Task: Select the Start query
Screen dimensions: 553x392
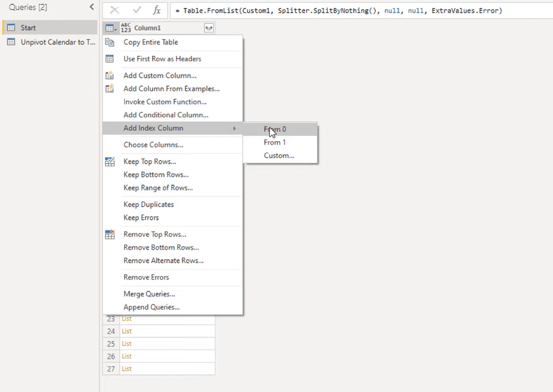Action: coord(50,27)
